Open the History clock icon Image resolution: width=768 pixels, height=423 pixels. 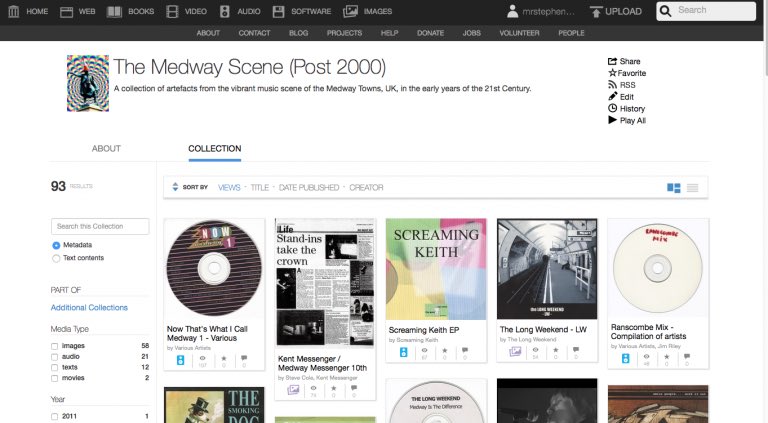(x=612, y=108)
